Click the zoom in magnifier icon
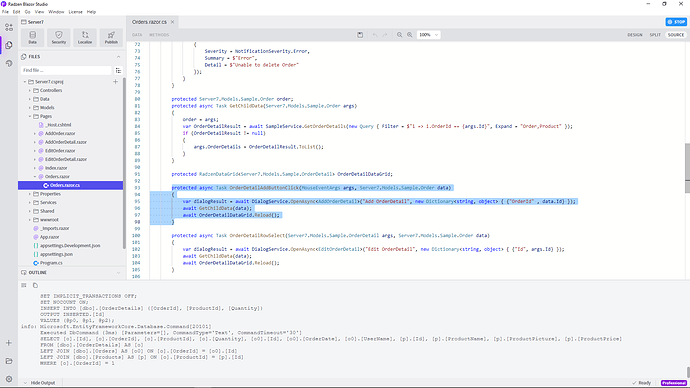Screen dimensions: 690x388 (x=410, y=35)
